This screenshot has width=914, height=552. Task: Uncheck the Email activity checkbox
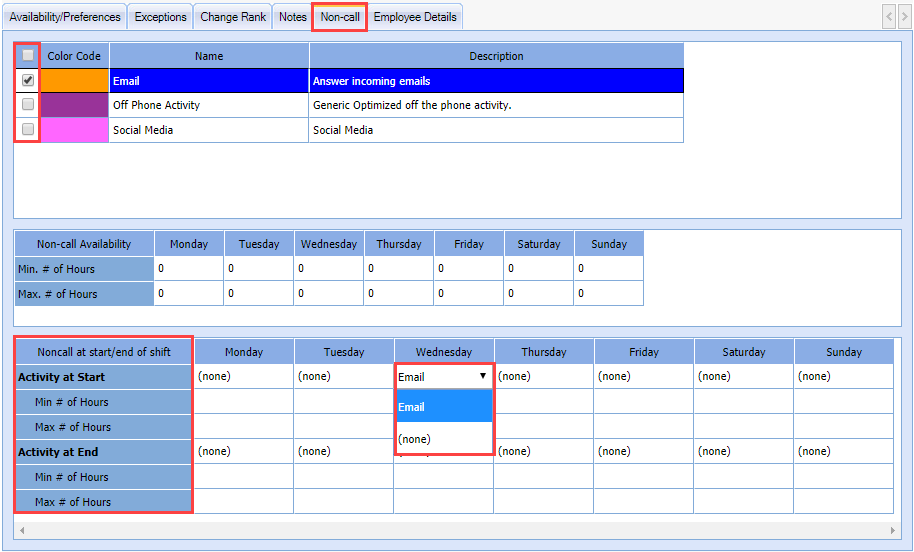click(x=28, y=80)
